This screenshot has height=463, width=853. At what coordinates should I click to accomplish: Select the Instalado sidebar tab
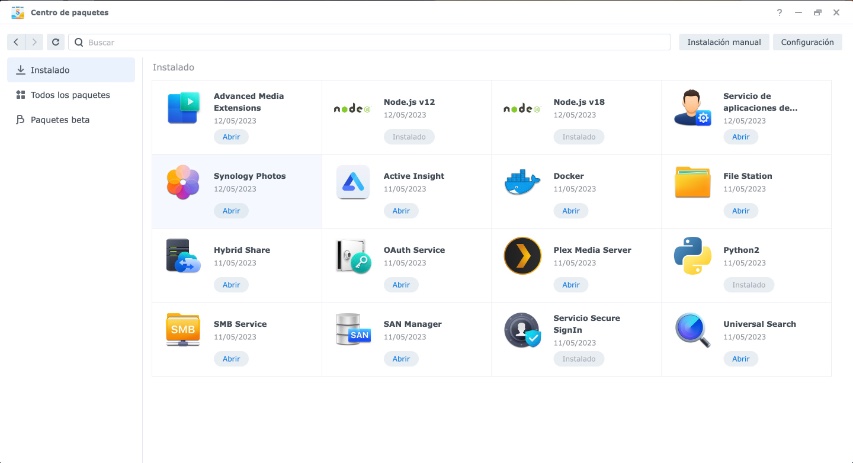71,70
